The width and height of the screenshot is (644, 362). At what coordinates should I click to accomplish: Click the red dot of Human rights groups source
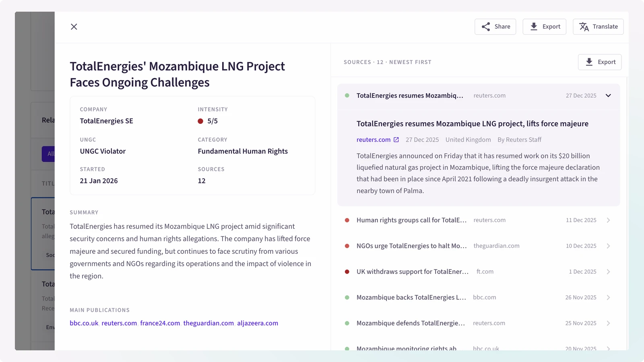[347, 220]
